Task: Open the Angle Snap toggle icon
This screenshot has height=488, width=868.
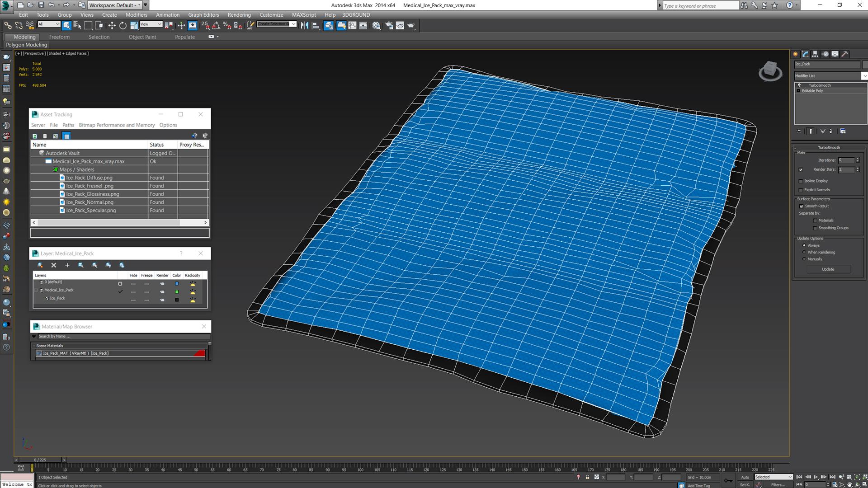Action: pyautogui.click(x=216, y=26)
